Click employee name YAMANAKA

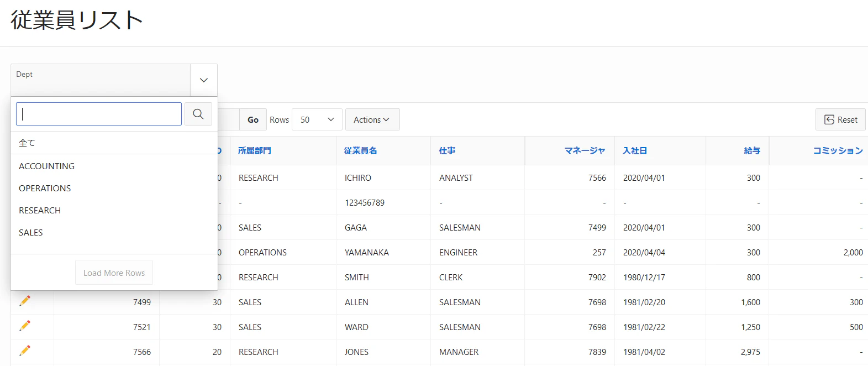click(367, 252)
